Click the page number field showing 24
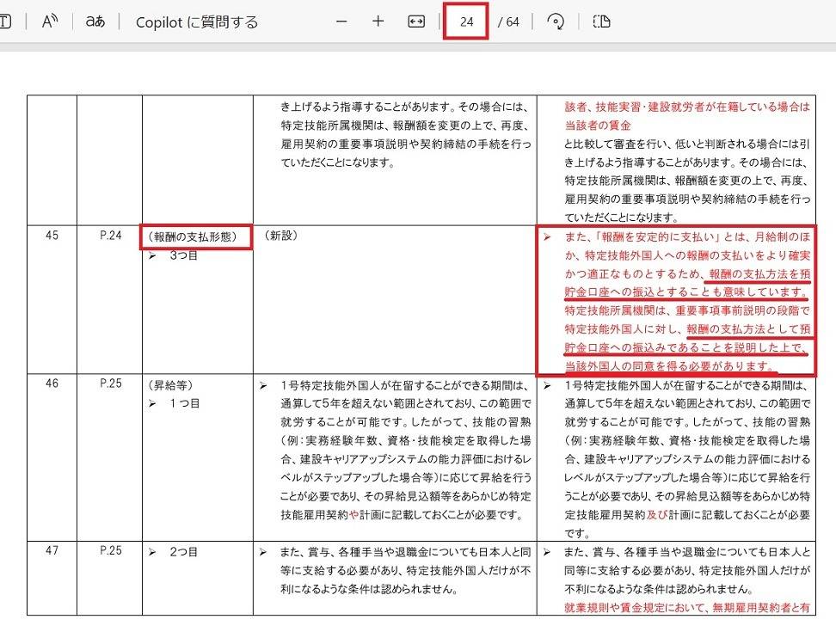The width and height of the screenshot is (836, 644). 466,21
